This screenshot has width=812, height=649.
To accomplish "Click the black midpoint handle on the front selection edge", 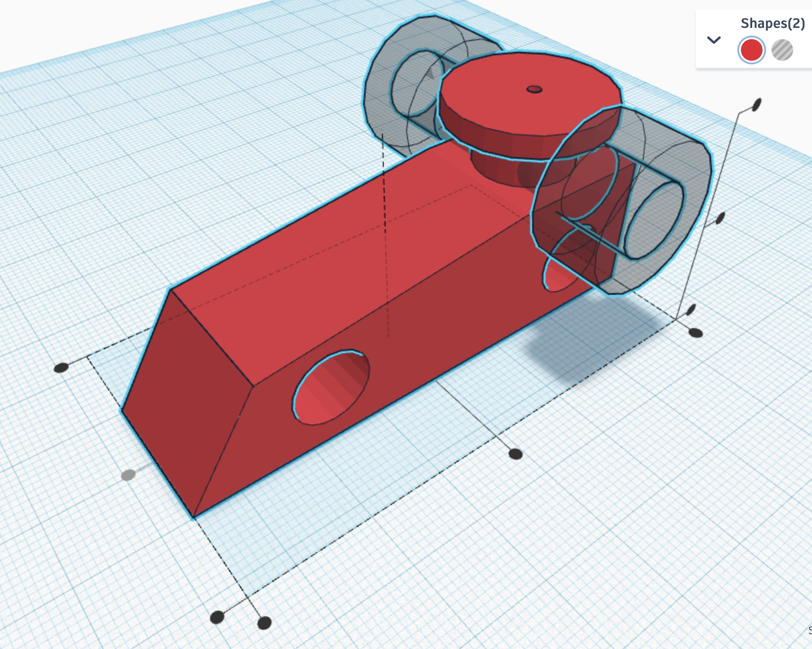I will click(516, 454).
